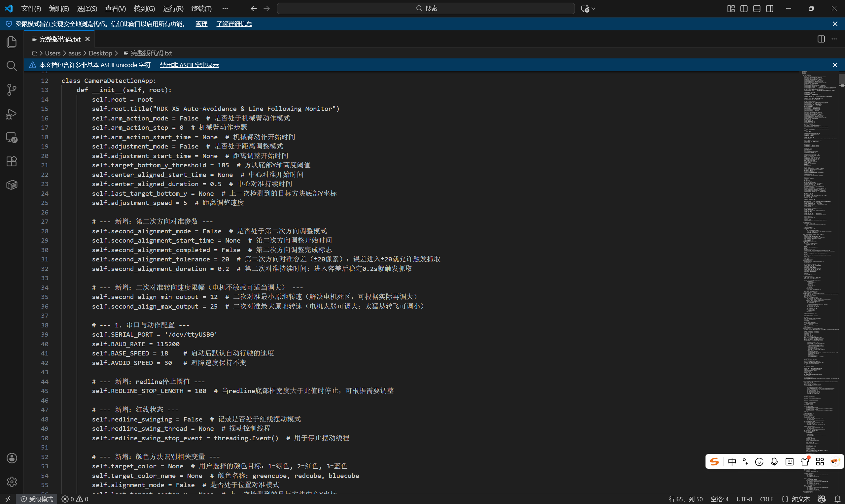The image size is (845, 504).
Task: Open the Accounts icon in activity bar
Action: click(12, 458)
